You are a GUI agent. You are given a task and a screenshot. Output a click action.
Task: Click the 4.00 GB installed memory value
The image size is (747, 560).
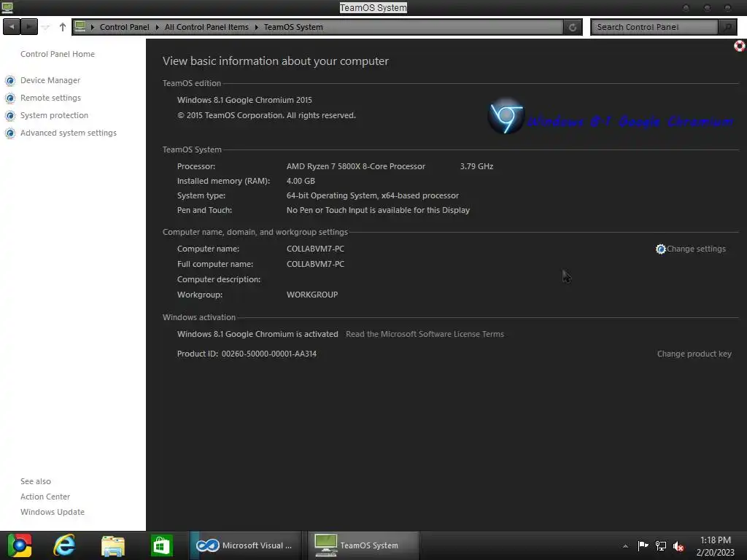[301, 181]
